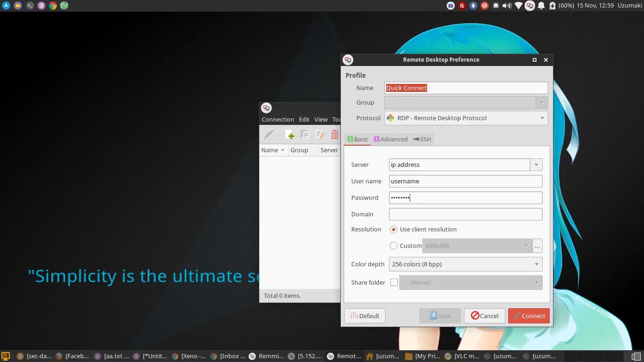Click the User name field
Screen dimensions: 644x362
[465, 181]
